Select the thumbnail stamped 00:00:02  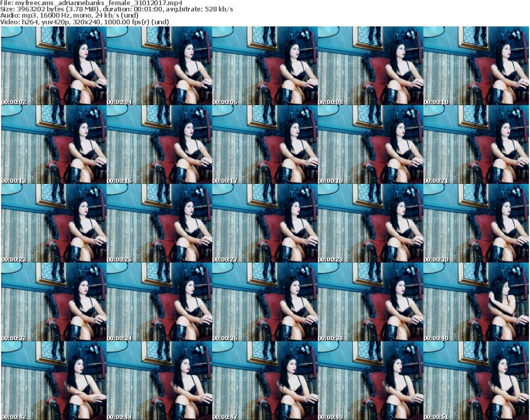pos(53,66)
